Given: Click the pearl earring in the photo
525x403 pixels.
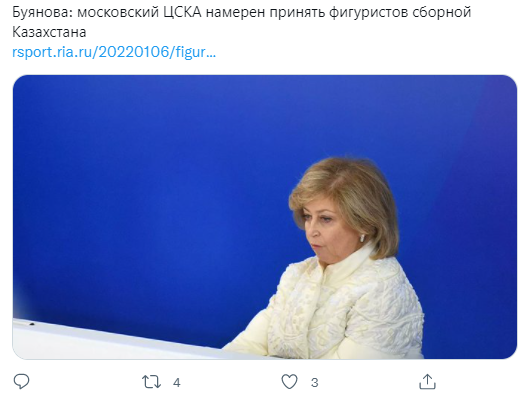Looking at the screenshot, I should tap(362, 238).
